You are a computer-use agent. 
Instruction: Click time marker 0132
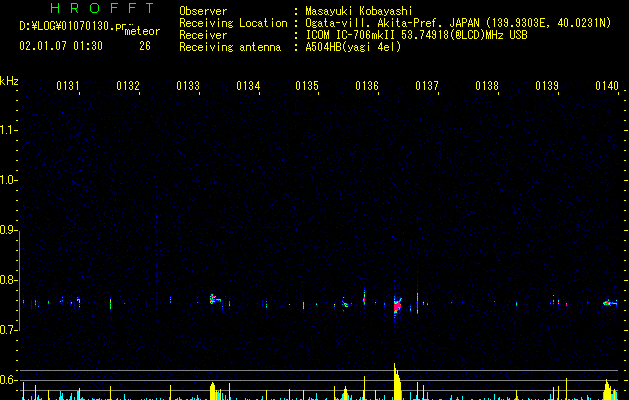click(x=128, y=86)
